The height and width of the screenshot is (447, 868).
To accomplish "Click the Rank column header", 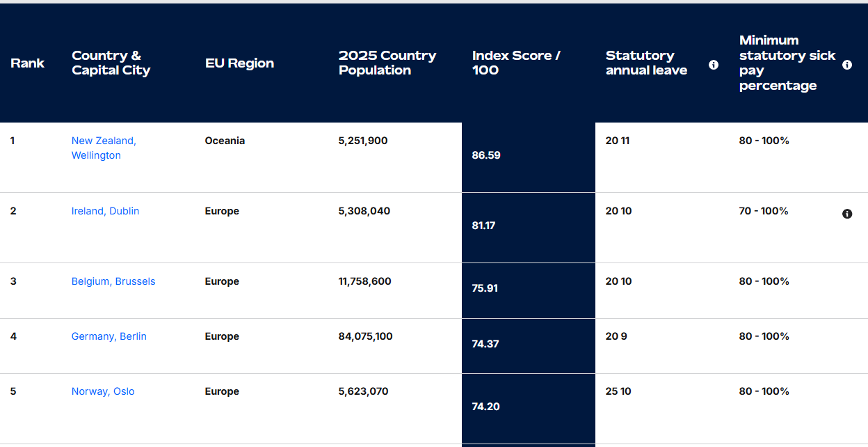I will (x=28, y=63).
